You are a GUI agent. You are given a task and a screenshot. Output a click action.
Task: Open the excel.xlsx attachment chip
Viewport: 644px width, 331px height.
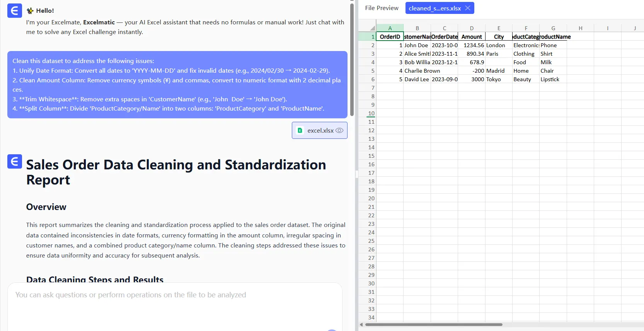coord(319,130)
